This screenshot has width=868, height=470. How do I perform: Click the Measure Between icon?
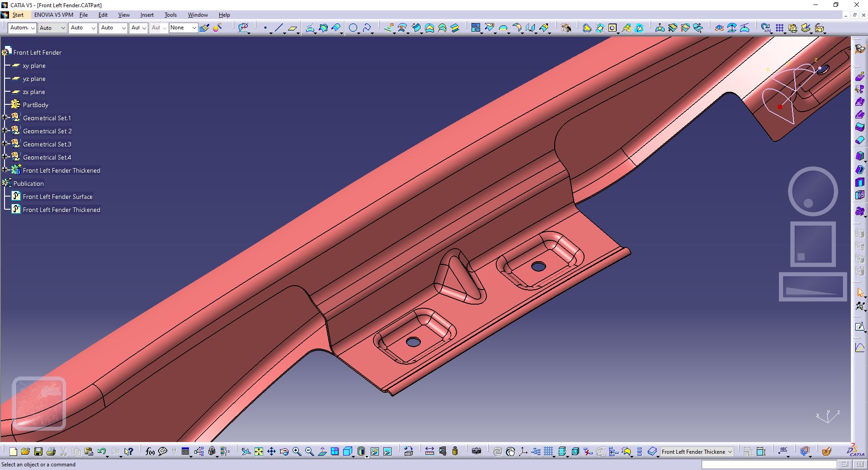coord(429,451)
